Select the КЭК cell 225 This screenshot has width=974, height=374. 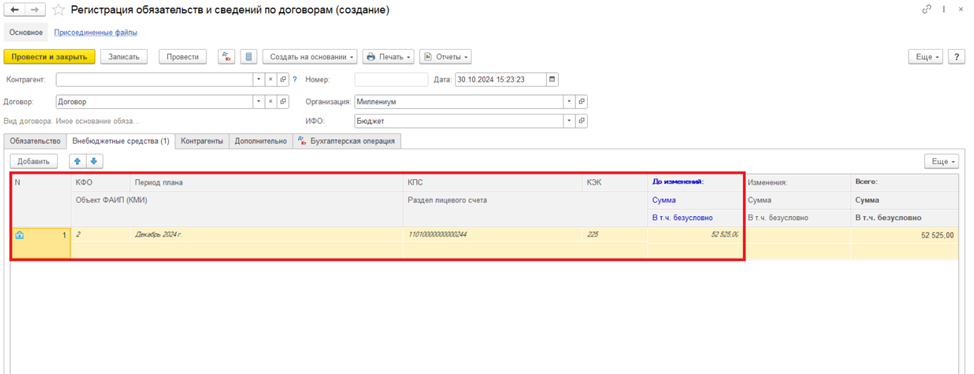click(615, 235)
